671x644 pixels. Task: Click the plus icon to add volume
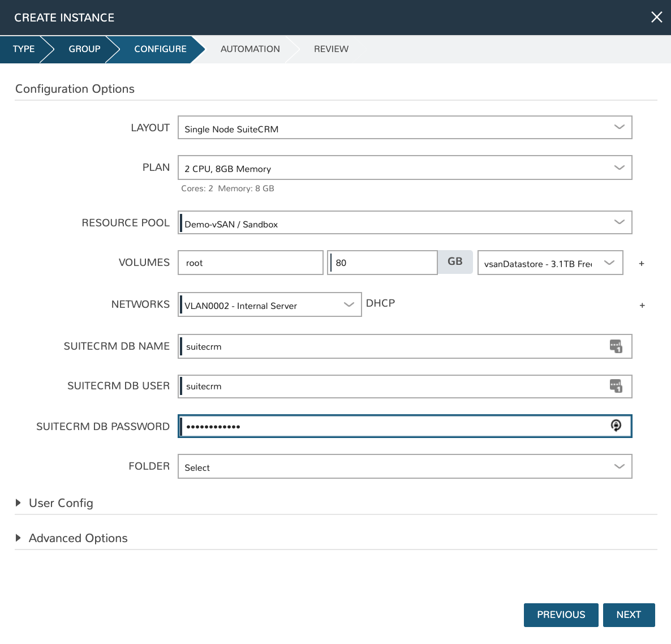tap(642, 264)
